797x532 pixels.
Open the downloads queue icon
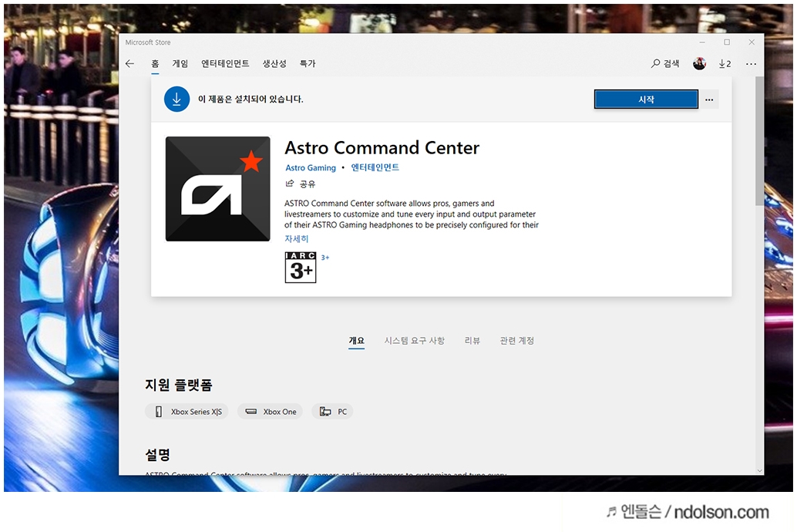[725, 63]
